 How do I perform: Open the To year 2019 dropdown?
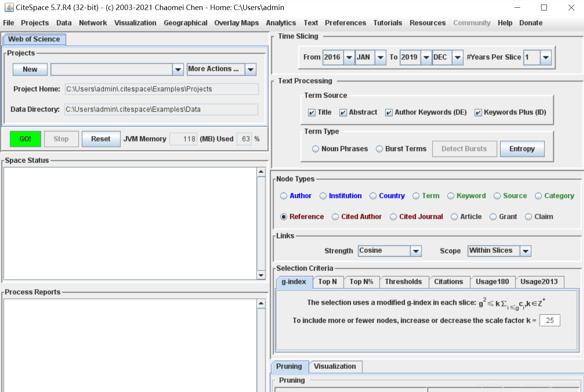426,57
